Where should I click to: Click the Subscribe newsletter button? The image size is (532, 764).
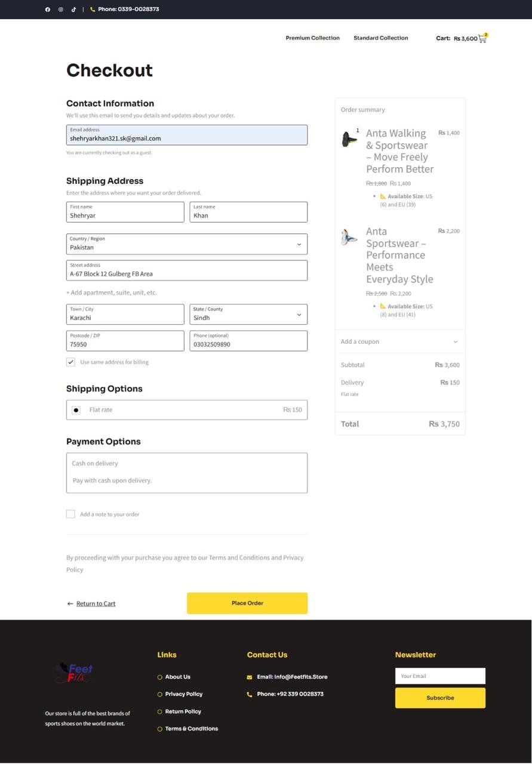pyautogui.click(x=440, y=698)
